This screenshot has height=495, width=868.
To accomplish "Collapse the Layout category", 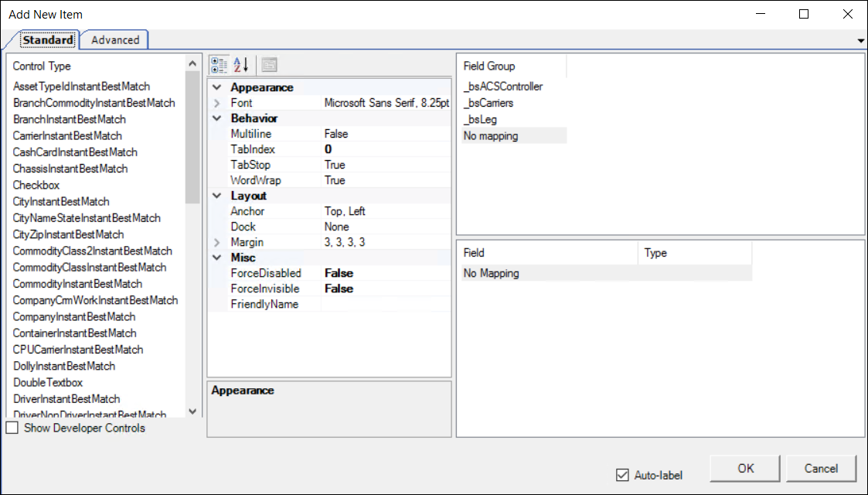I will [x=217, y=196].
